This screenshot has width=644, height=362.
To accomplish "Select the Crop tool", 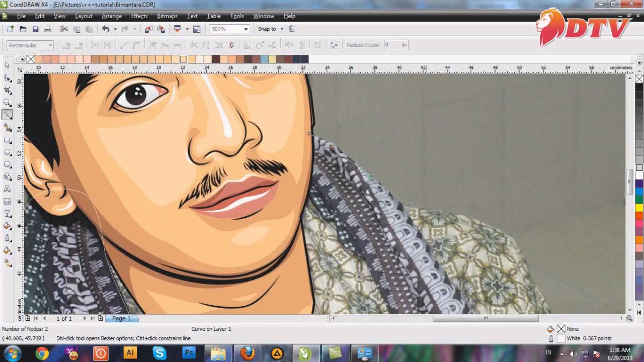I will click(7, 90).
